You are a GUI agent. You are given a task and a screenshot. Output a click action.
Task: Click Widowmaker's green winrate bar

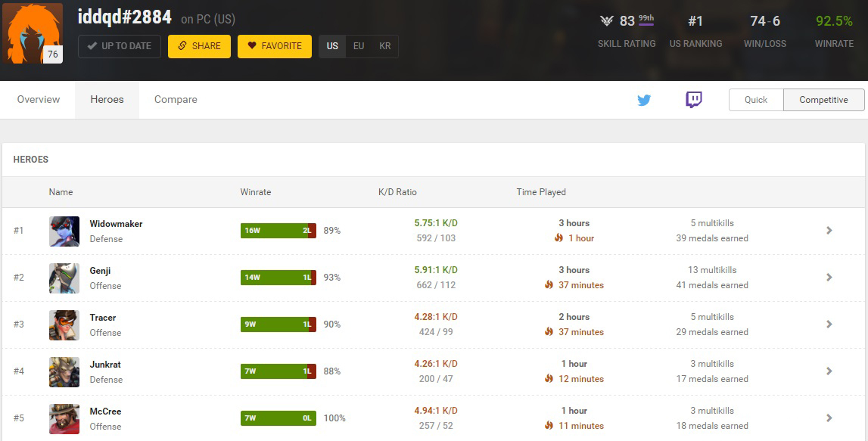tap(274, 231)
